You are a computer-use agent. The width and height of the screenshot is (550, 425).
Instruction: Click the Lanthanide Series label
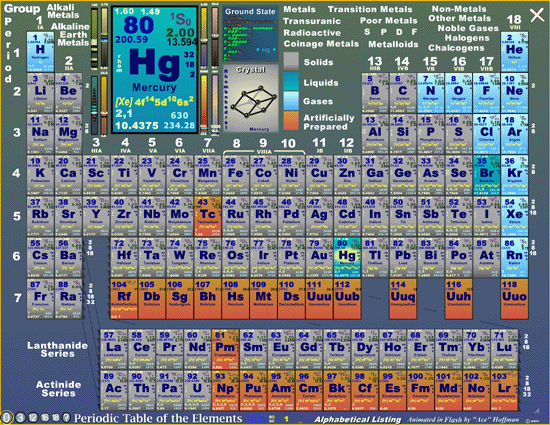click(58, 349)
